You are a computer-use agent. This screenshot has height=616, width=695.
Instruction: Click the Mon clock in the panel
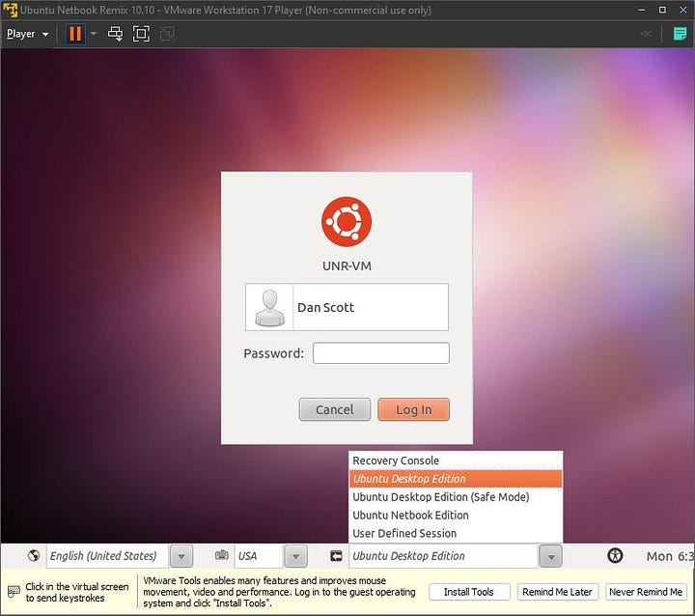point(670,556)
